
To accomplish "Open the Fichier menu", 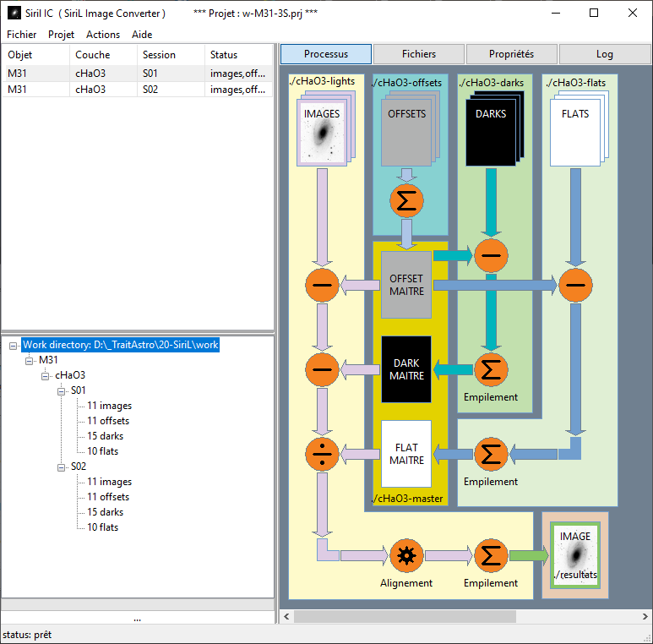I will coord(22,35).
